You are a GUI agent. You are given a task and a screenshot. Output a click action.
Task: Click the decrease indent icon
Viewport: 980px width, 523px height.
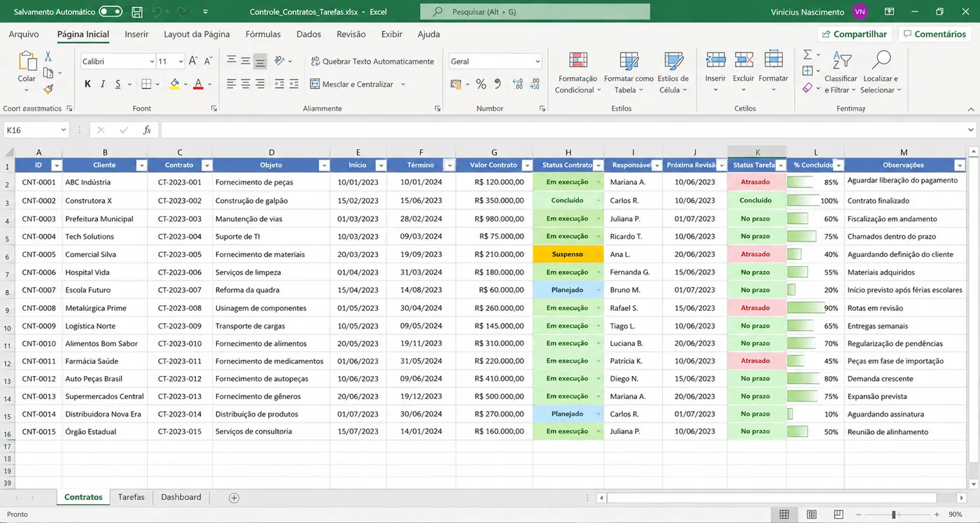(x=279, y=84)
